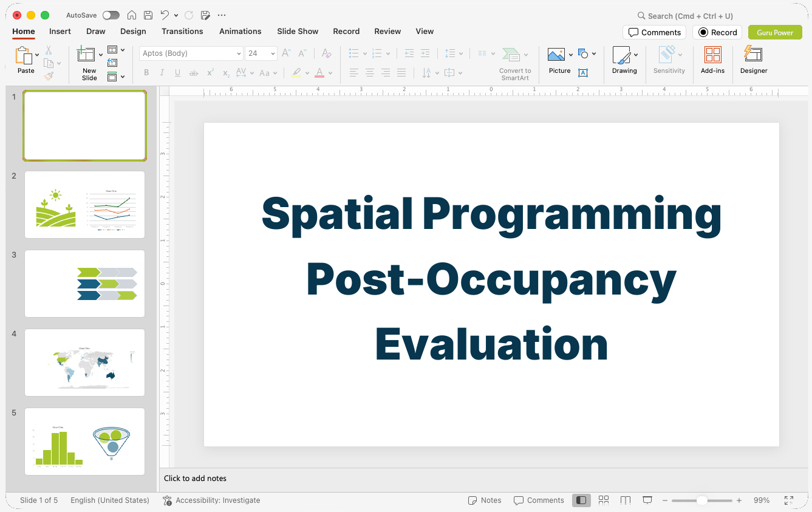The image size is (812, 512).
Task: Apply Strikethrough formatting
Action: point(194,73)
